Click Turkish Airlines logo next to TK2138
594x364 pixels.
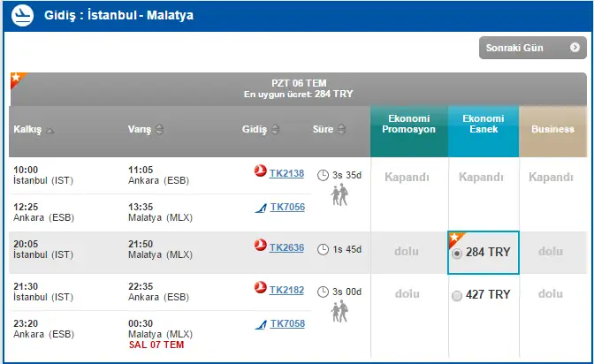[260, 173]
